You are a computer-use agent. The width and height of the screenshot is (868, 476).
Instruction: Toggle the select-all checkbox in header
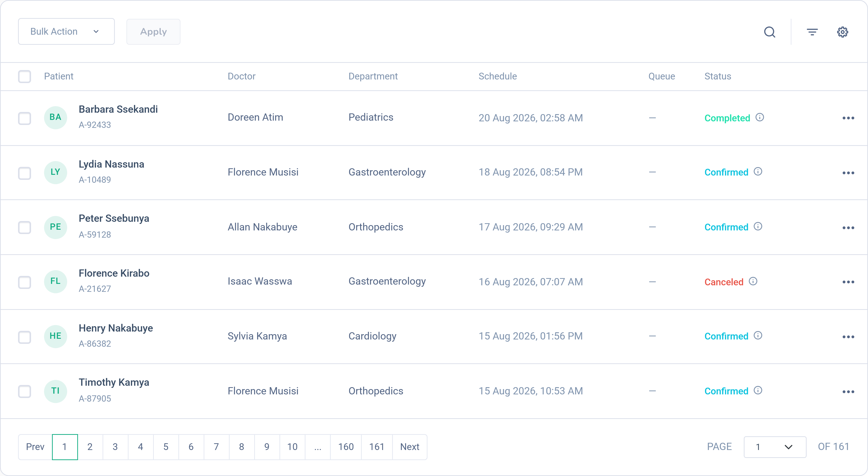[x=25, y=77]
